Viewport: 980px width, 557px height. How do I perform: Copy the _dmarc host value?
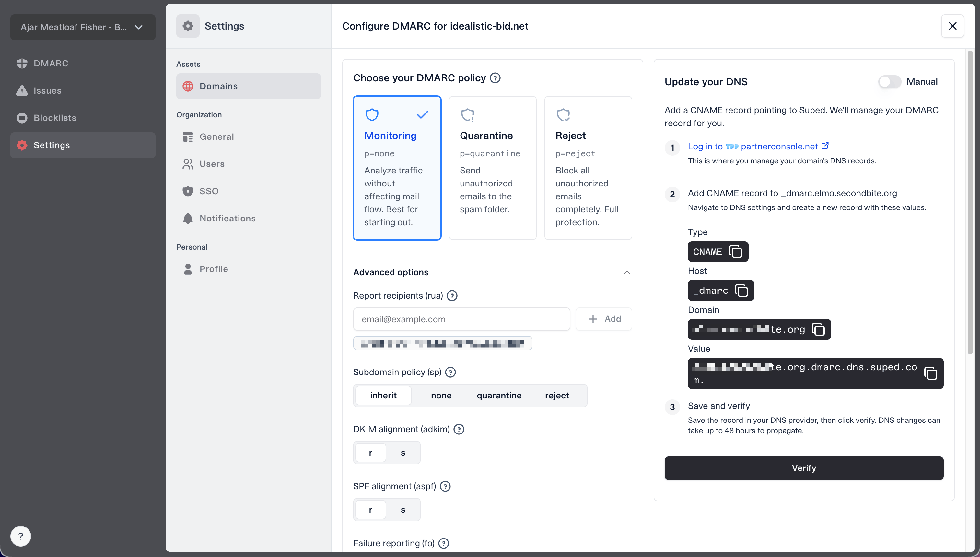coord(741,291)
